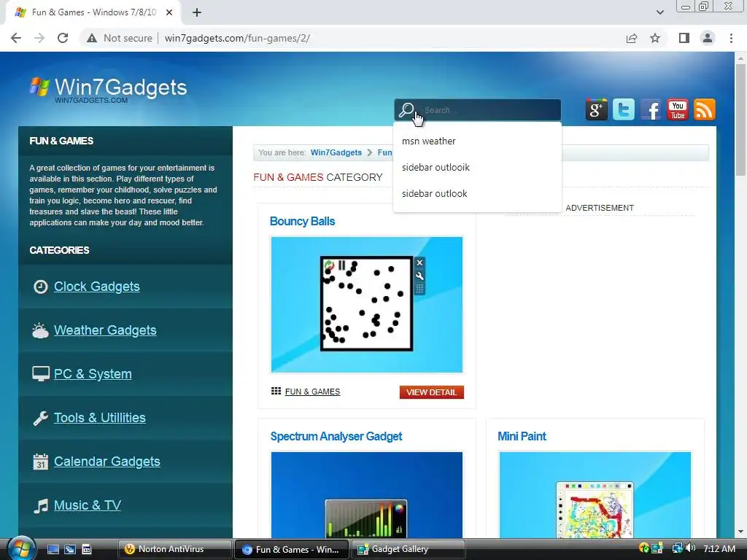
Task: Click Win7Gadgets breadcrumb link
Action: [336, 152]
